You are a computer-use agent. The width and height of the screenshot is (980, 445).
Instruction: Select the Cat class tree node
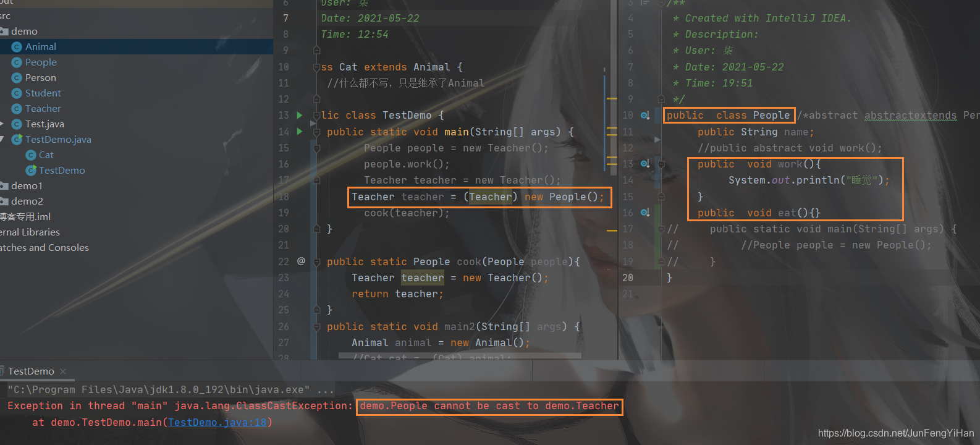point(46,155)
